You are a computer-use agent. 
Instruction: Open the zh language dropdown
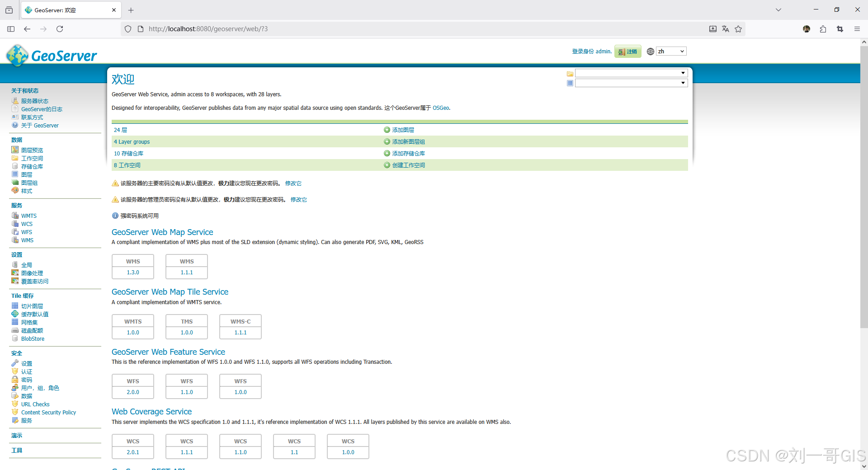671,52
